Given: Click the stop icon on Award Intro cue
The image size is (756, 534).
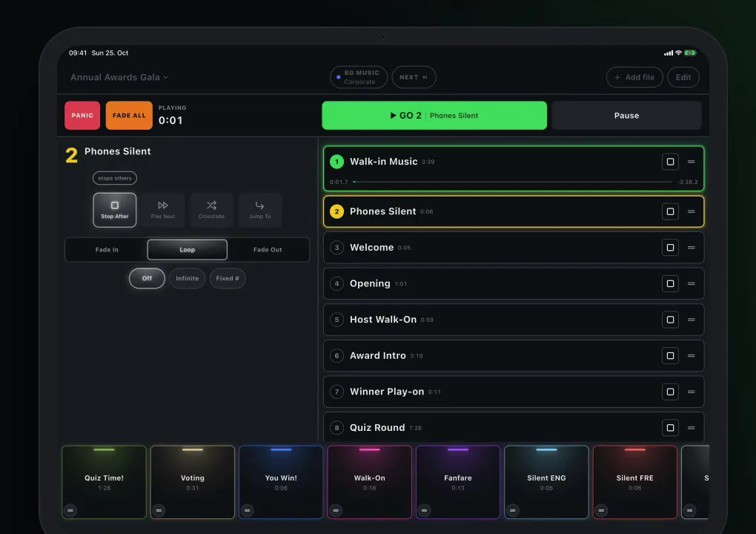Looking at the screenshot, I should tap(670, 355).
